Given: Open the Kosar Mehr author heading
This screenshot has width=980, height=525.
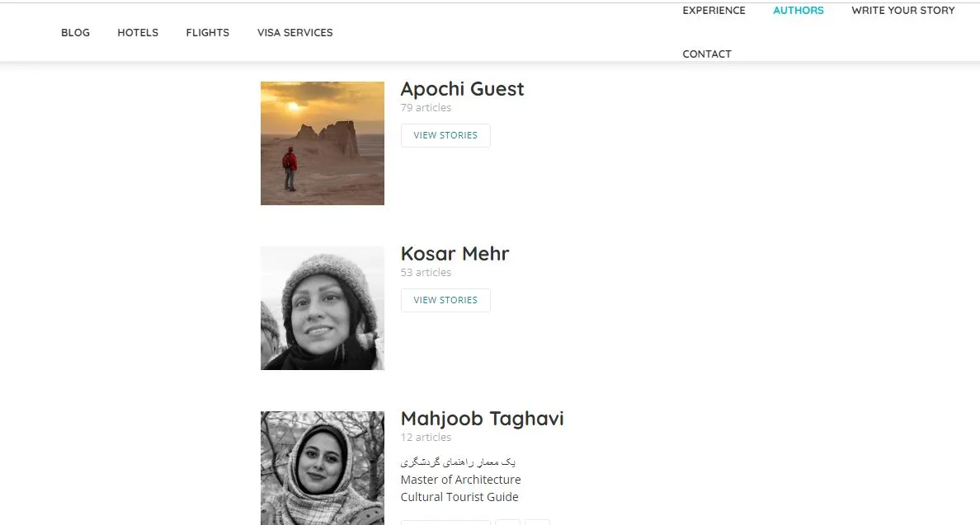Looking at the screenshot, I should click(x=455, y=254).
